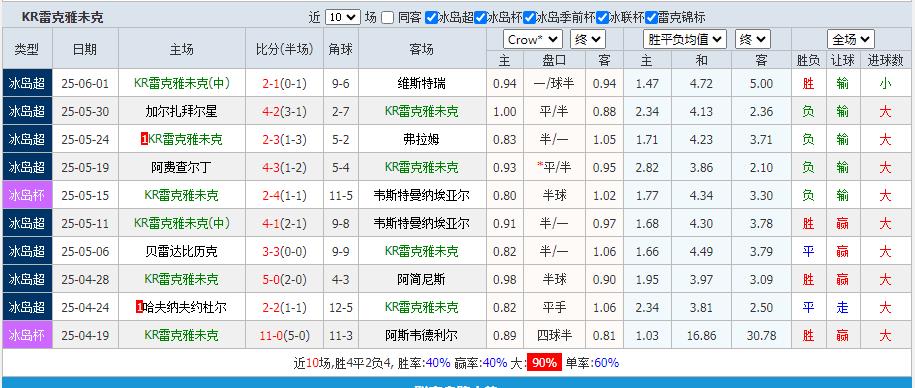Click the 4-2(3-1) score on 25-05-30
The image size is (915, 388).
tap(284, 111)
